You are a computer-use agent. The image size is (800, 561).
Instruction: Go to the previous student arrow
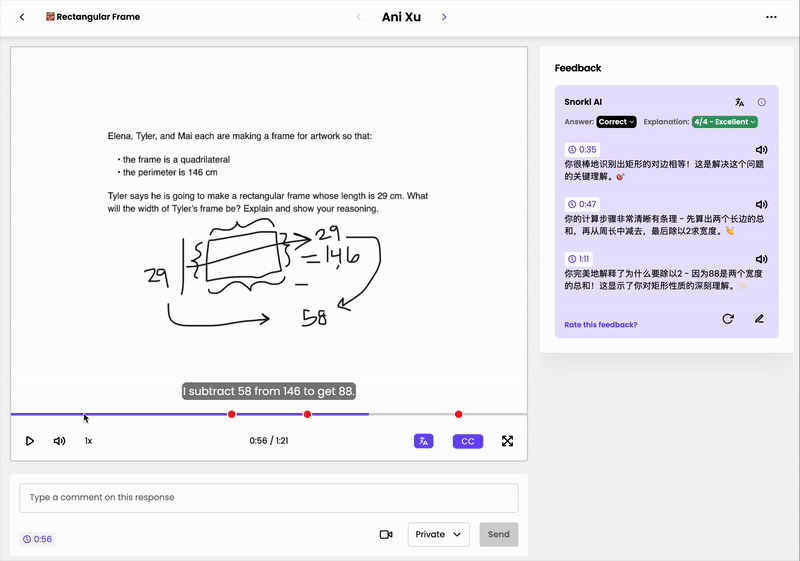point(359,17)
